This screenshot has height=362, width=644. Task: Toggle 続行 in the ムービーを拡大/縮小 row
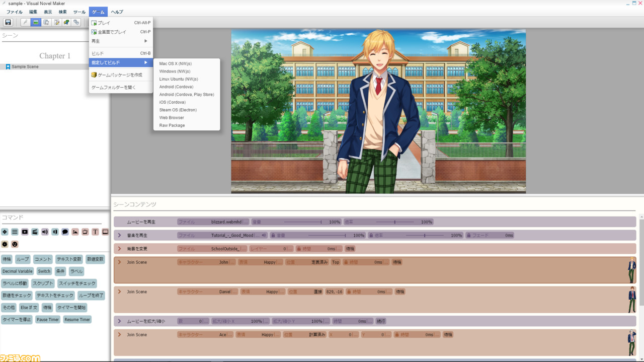tap(381, 321)
